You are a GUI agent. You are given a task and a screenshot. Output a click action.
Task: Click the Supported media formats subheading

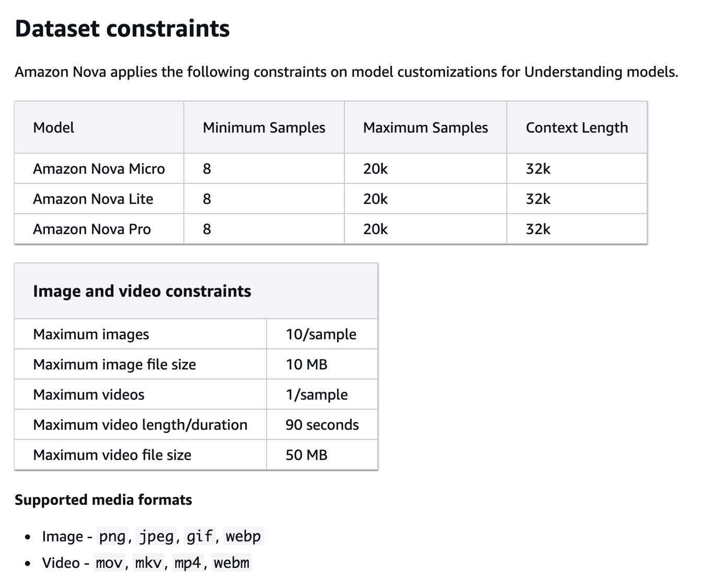[103, 500]
